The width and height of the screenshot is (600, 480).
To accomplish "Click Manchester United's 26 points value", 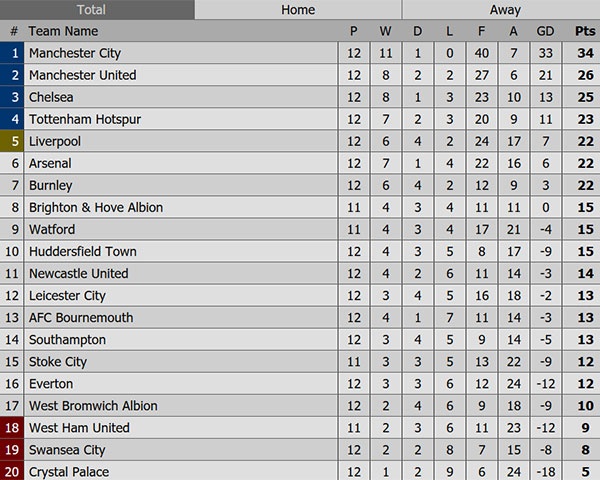I will pos(585,75).
